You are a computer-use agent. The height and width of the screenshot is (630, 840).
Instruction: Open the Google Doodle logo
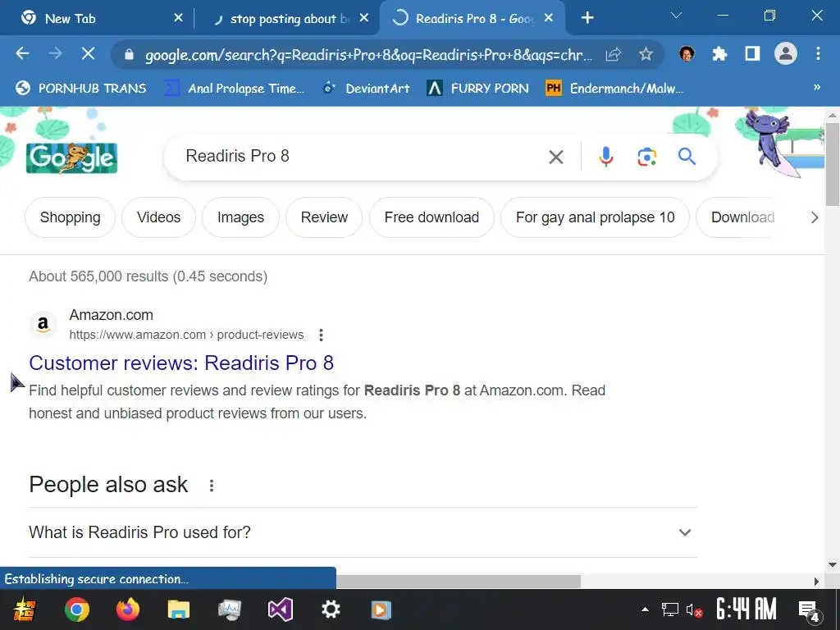point(72,158)
